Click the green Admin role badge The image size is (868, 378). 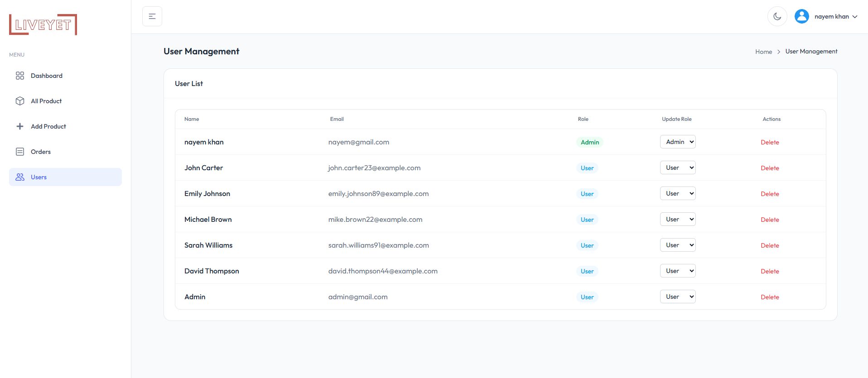click(x=589, y=142)
